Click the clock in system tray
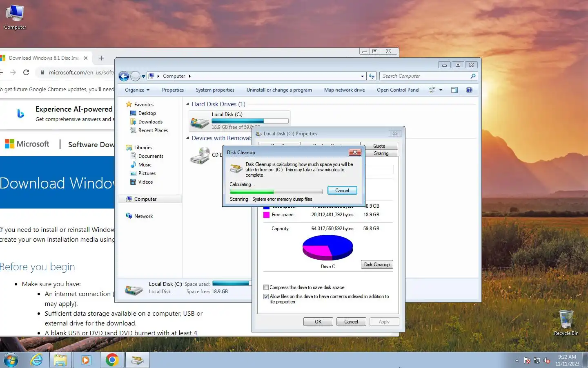Screen dimensions: 588x368 pos(567,360)
